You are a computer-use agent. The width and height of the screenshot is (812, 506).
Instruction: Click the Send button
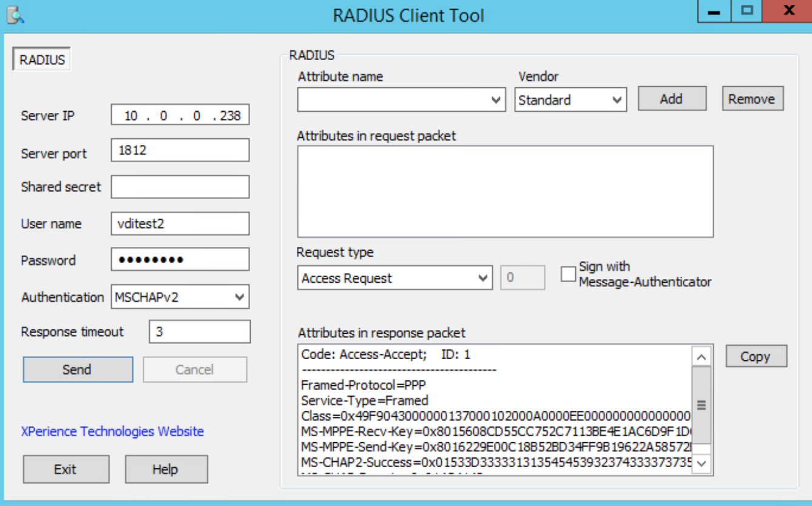pos(77,369)
